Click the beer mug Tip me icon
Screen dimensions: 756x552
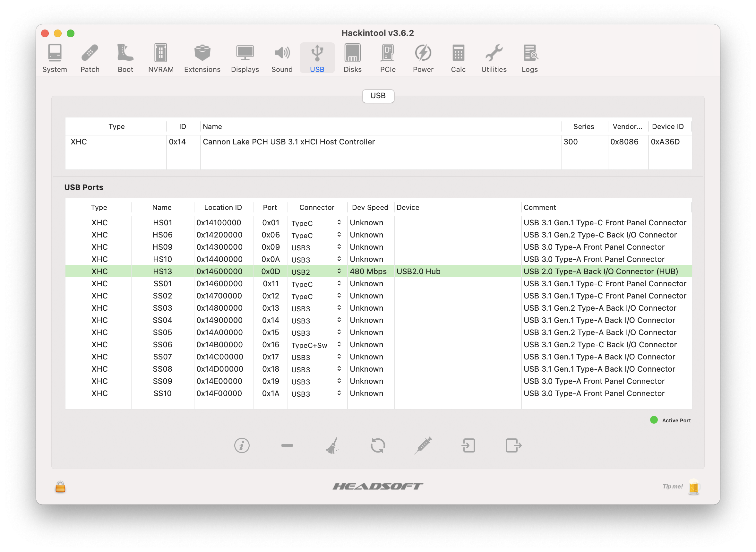694,487
